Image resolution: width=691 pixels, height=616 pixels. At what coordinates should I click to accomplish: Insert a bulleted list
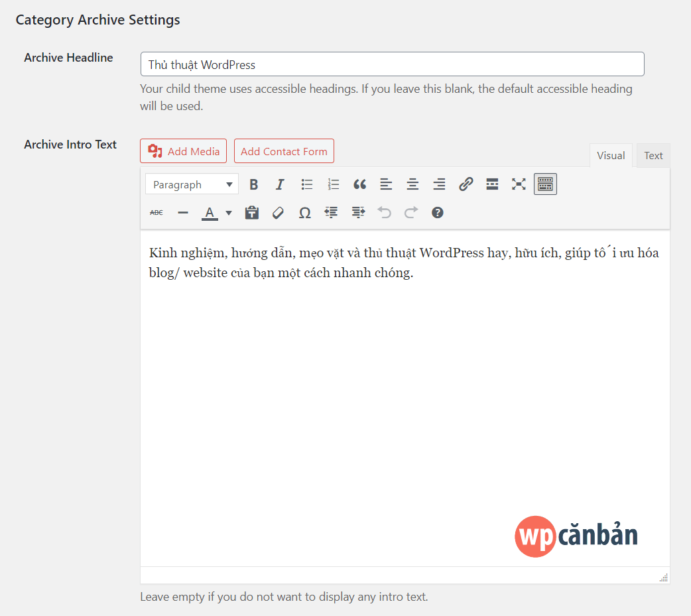(307, 184)
